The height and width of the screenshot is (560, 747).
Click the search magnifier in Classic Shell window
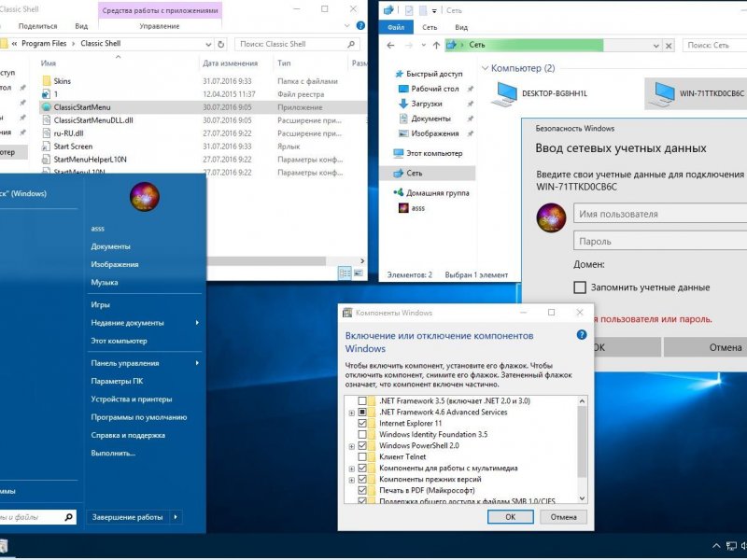pyautogui.click(x=351, y=44)
